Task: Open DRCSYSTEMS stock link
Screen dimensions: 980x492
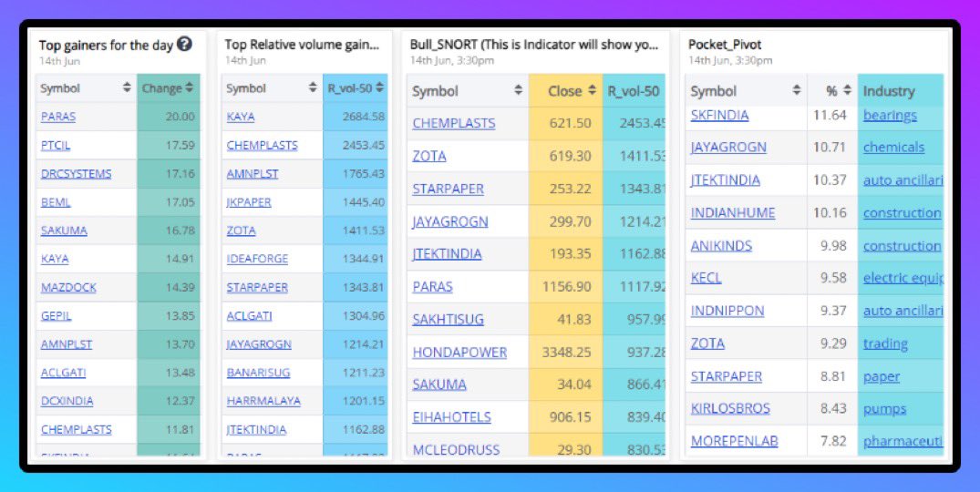Action: tap(76, 174)
